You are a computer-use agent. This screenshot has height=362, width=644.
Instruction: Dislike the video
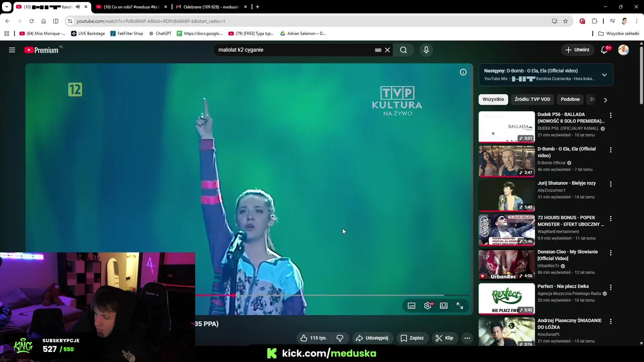(x=340, y=338)
